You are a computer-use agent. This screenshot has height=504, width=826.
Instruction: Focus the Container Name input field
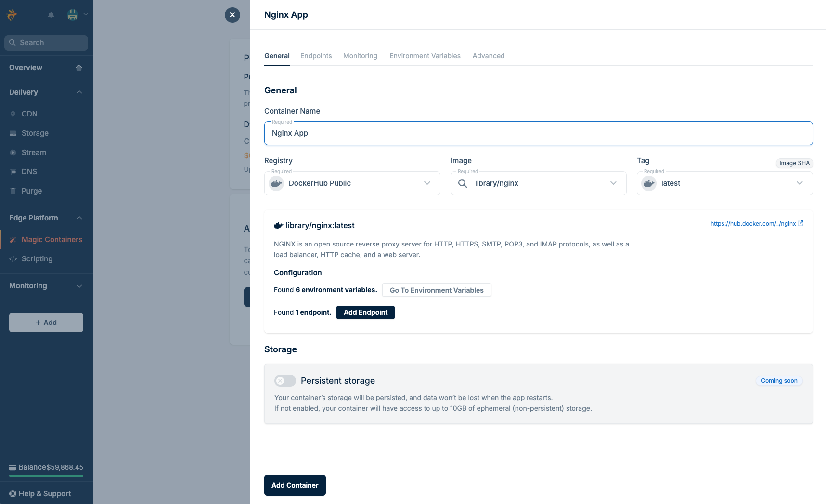click(539, 133)
